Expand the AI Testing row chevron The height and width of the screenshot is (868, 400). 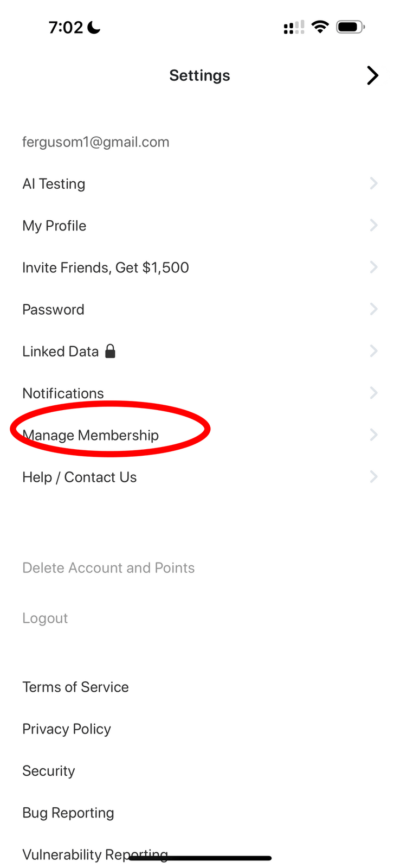pyautogui.click(x=373, y=183)
